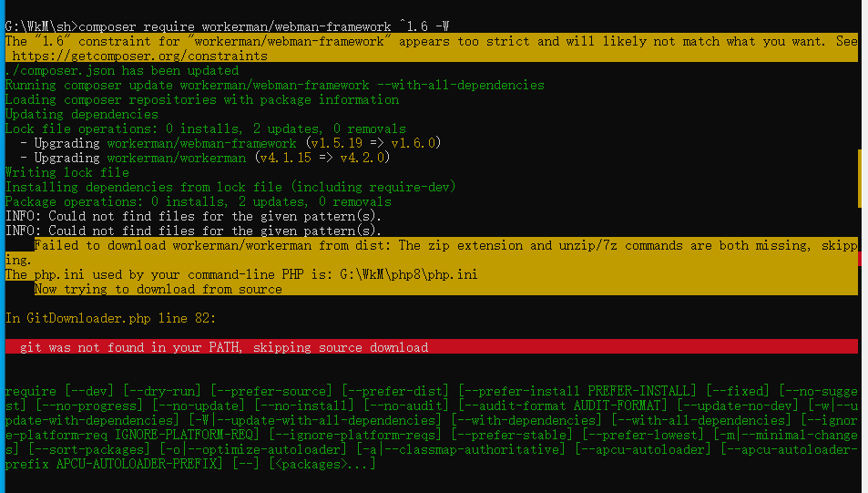Click the red marker on right edge strip
868x493 pixels.
tap(860, 258)
